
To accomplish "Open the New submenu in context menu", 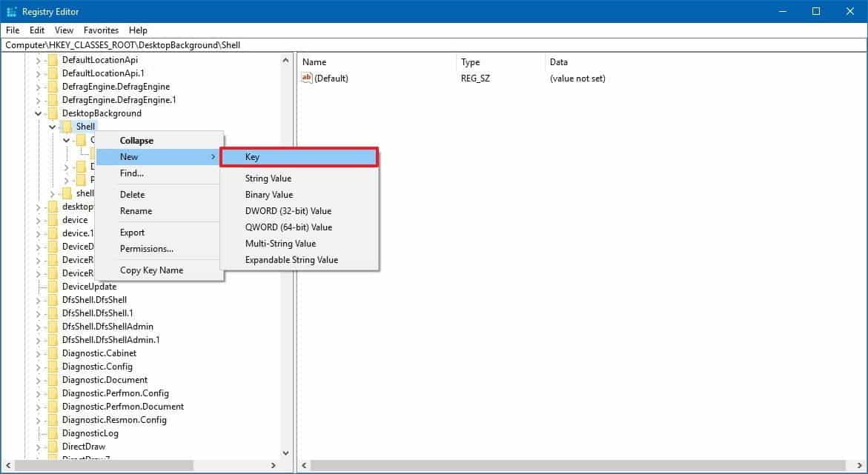I will tap(159, 157).
